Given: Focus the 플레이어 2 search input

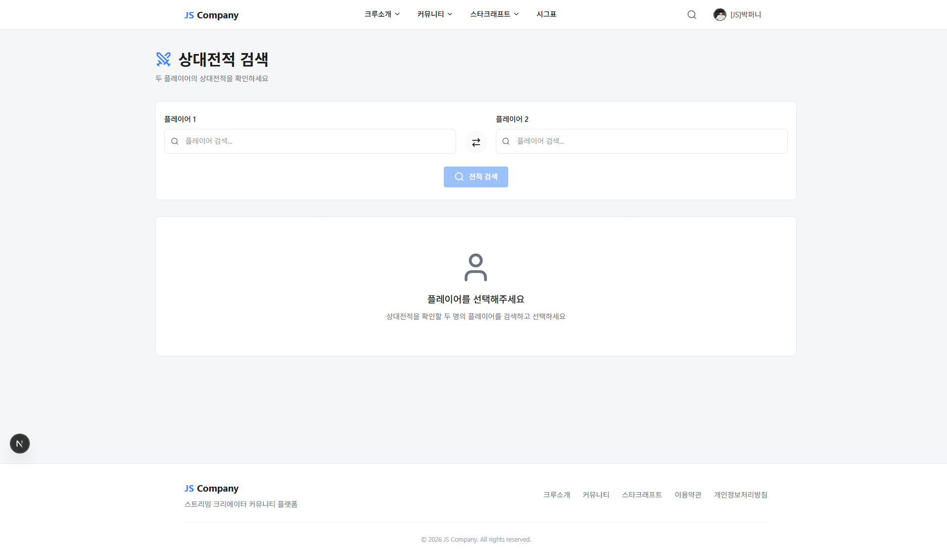Looking at the screenshot, I should click(649, 141).
